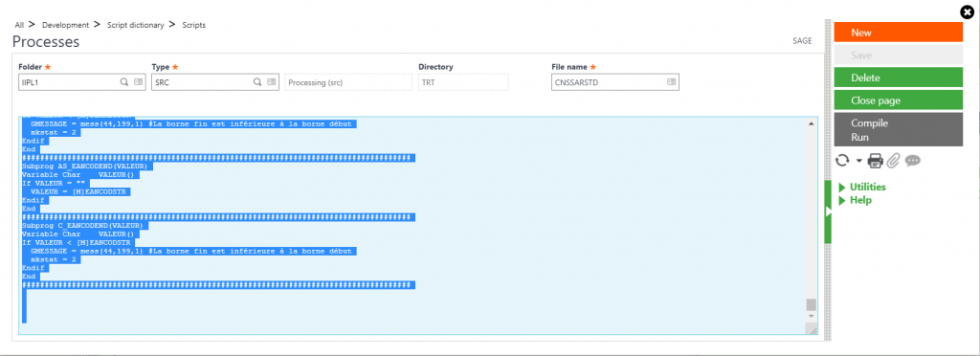Click the Processing (src) description field
The image size is (980, 356).
tap(348, 82)
